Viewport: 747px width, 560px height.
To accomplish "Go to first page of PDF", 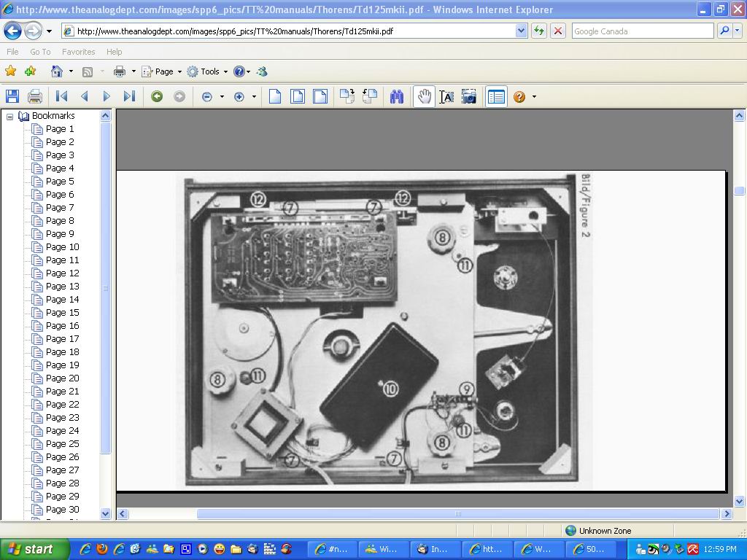I will (62, 96).
